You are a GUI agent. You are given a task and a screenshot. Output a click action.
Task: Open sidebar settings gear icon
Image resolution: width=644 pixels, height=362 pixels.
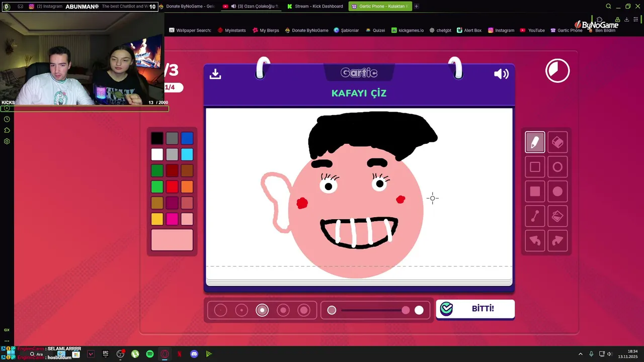7,141
